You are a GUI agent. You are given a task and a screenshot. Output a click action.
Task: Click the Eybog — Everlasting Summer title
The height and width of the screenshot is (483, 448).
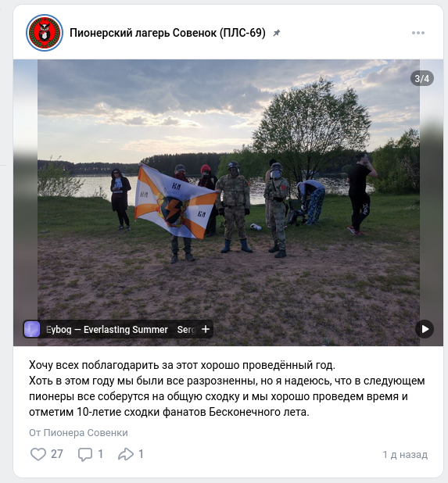pos(107,330)
